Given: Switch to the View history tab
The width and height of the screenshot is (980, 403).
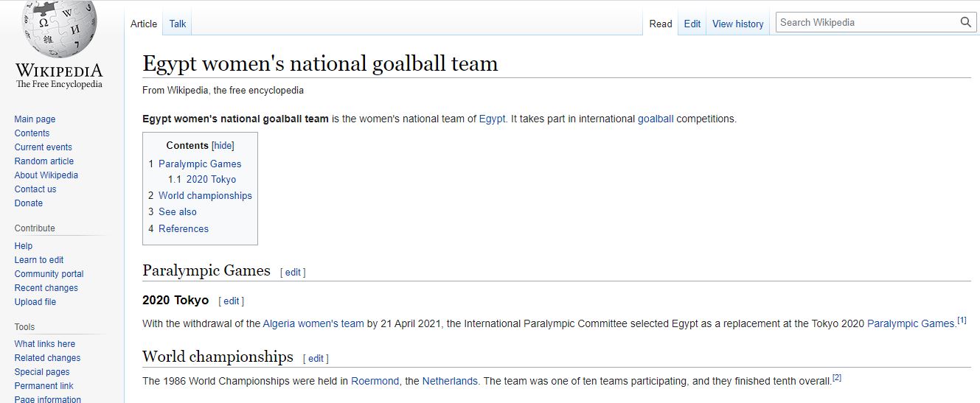Looking at the screenshot, I should [737, 24].
